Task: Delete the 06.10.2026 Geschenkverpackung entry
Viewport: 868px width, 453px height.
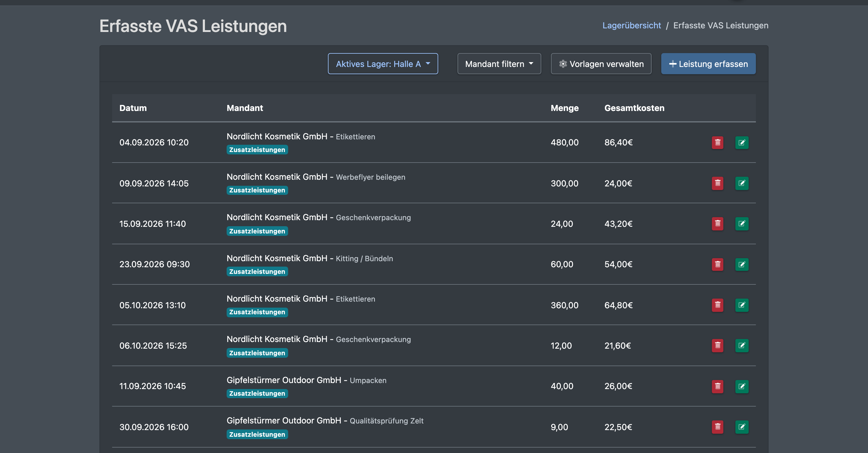Action: pos(717,346)
